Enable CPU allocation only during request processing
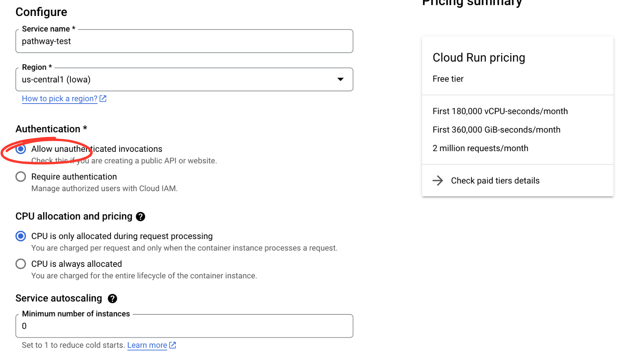The height and width of the screenshot is (363, 644). point(20,236)
